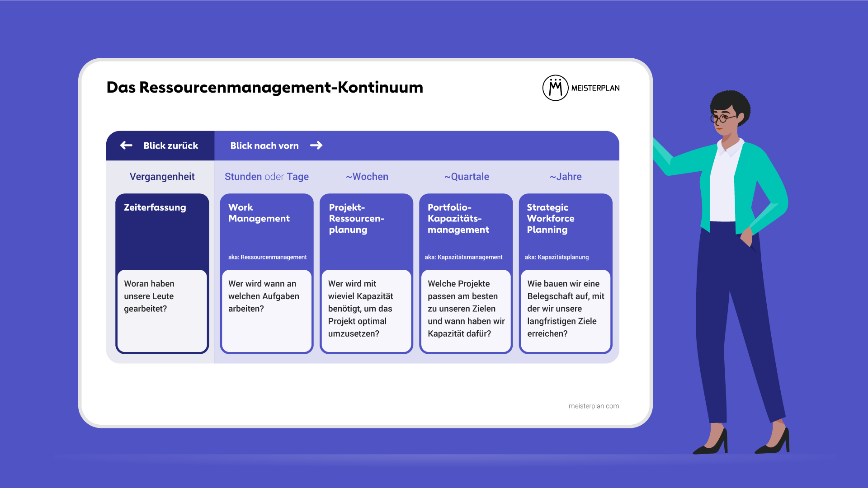Click the aka: Kapazitätsmanagement subtitle
The image size is (868, 488).
[463, 257]
